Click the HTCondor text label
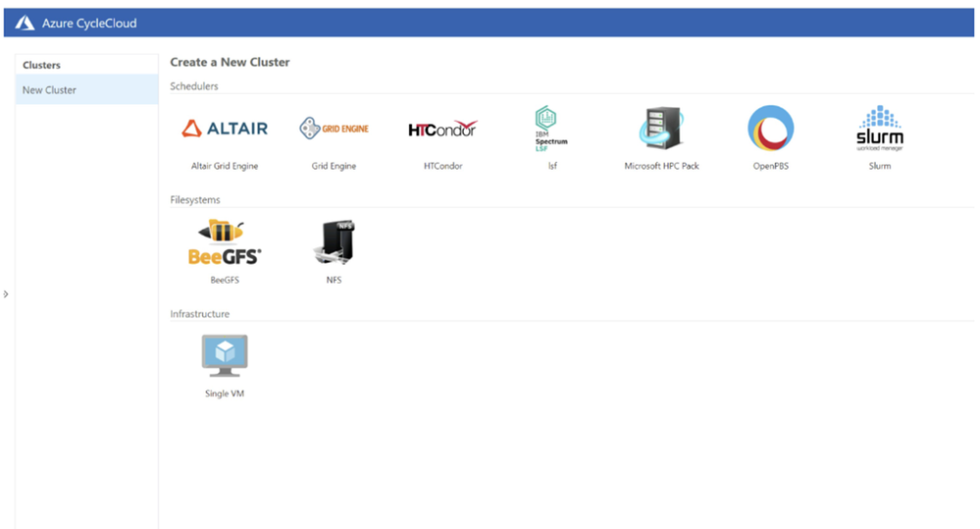Viewport: 980px width, 529px height. [442, 166]
